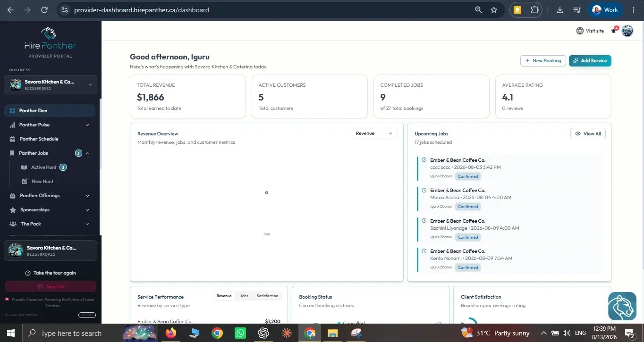644x342 pixels.
Task: Open the Revenue metric dropdown
Action: point(375,133)
